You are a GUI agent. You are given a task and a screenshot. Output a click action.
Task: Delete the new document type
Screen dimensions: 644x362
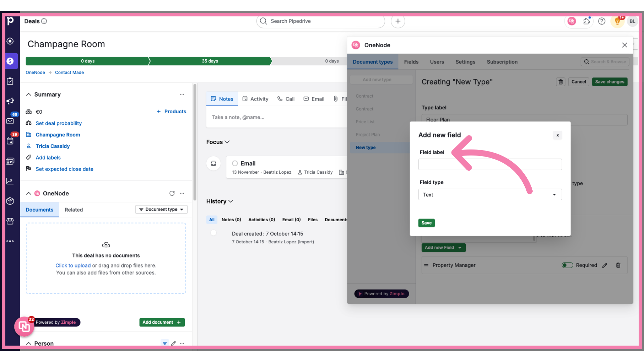pyautogui.click(x=560, y=82)
